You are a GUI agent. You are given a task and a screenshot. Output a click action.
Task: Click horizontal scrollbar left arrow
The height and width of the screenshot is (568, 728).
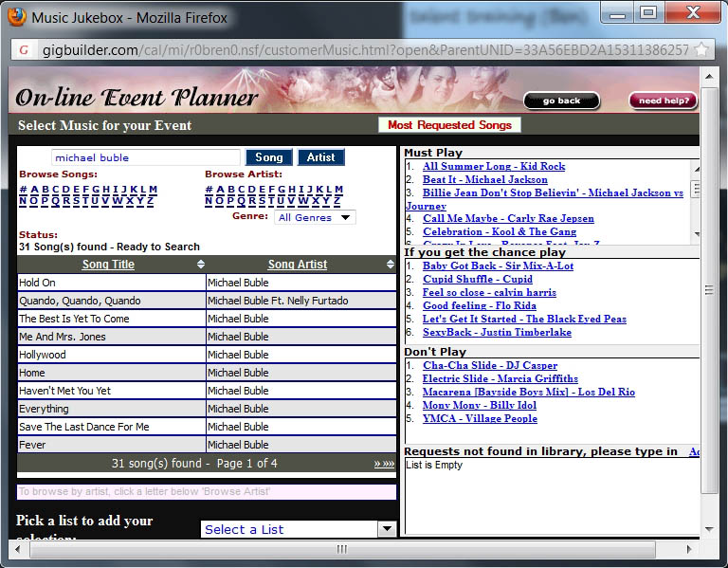pos(18,549)
